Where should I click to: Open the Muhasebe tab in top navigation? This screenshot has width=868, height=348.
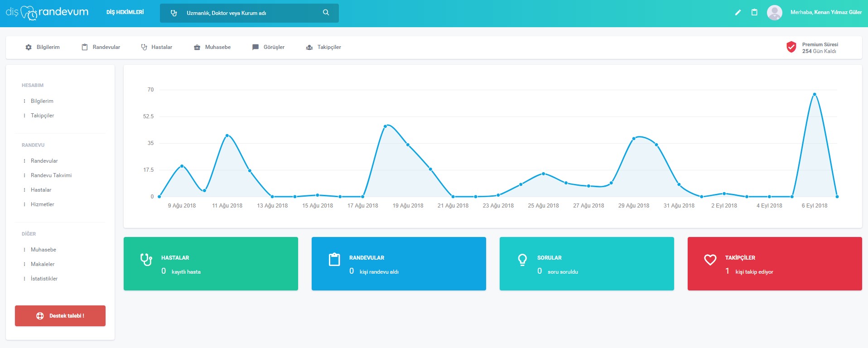[212, 47]
